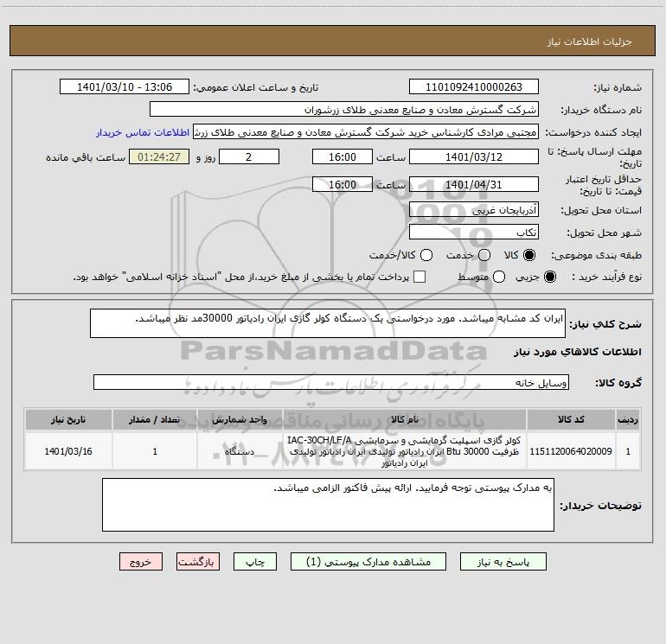Click the شرح کلی نیاز description box
The width and height of the screenshot is (666, 644).
(x=328, y=323)
